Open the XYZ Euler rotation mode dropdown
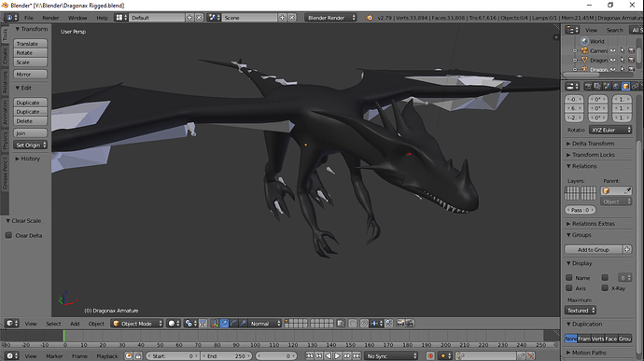This screenshot has width=644, height=361. click(610, 130)
